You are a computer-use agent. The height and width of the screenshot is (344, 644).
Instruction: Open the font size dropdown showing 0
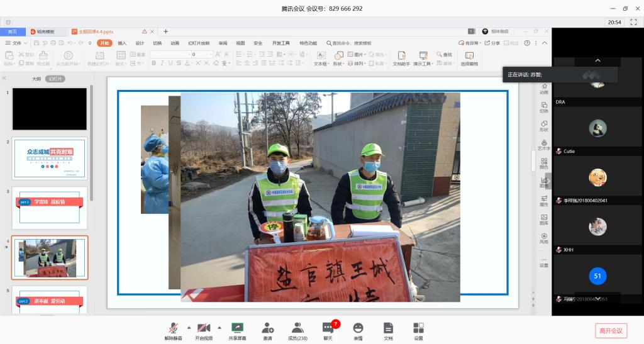tap(203, 54)
